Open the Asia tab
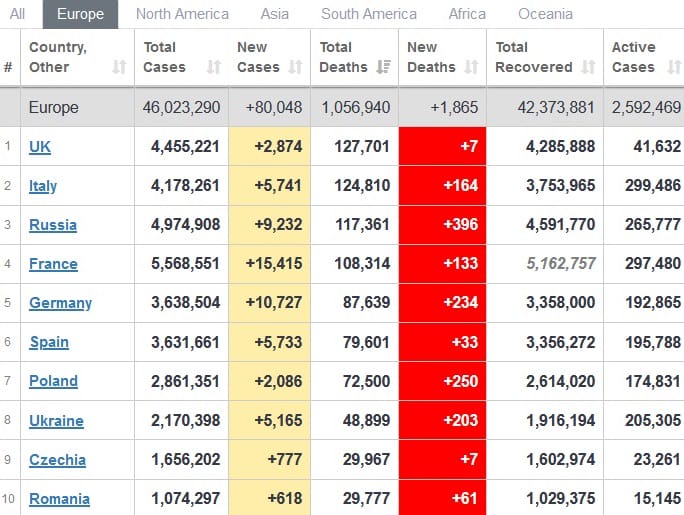The width and height of the screenshot is (684, 515). tap(275, 14)
